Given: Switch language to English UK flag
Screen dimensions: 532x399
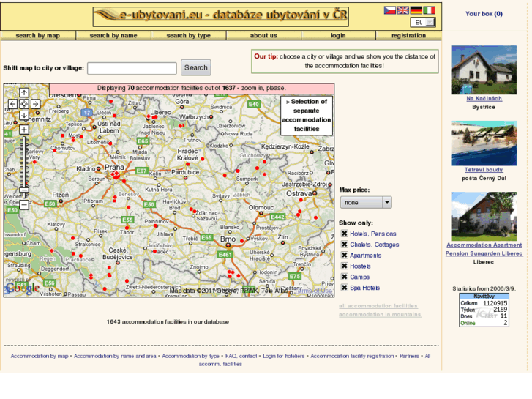Looking at the screenshot, I should [402, 10].
